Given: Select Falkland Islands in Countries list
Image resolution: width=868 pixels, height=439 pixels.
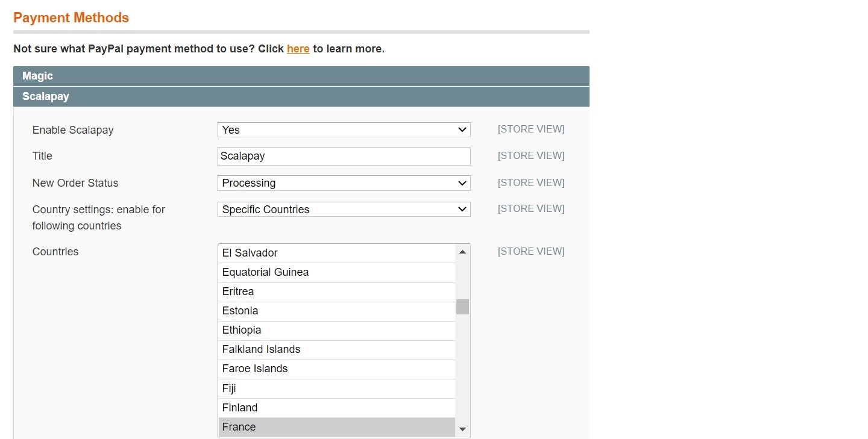Looking at the screenshot, I should 337,349.
